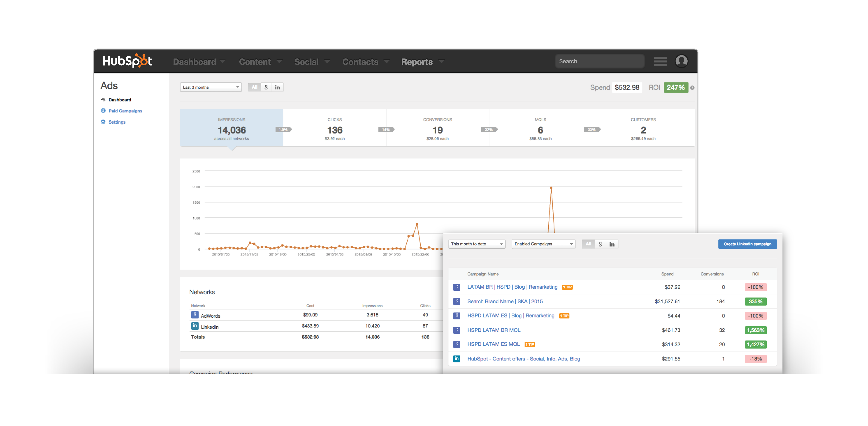The height and width of the screenshot is (426, 868).
Task: Click the Settings gear icon in sidebar
Action: point(103,122)
